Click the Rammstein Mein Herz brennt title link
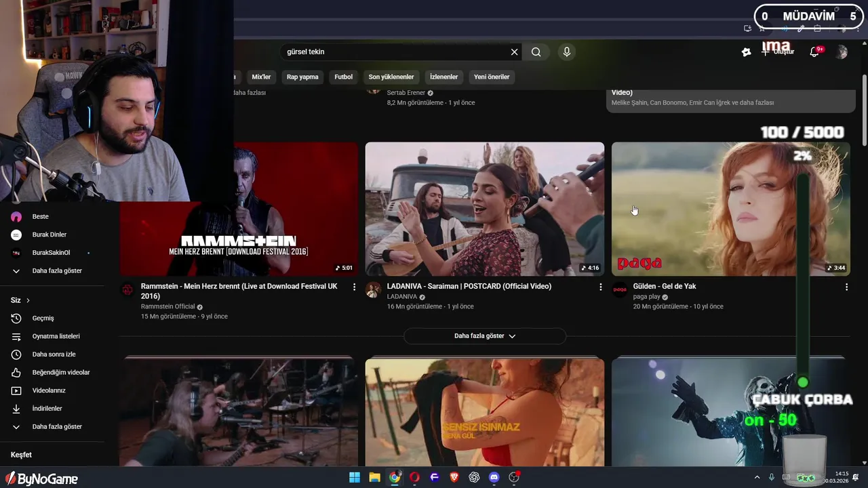Image resolution: width=868 pixels, height=488 pixels. (239, 291)
